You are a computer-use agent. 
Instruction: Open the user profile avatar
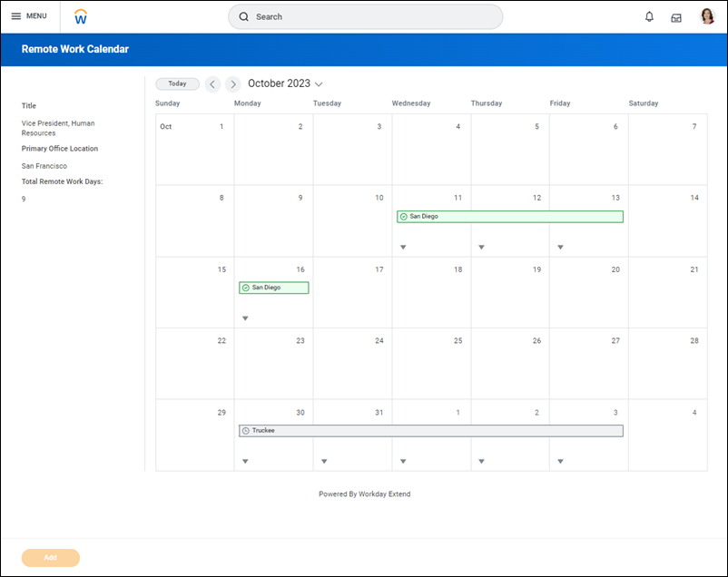(x=707, y=16)
